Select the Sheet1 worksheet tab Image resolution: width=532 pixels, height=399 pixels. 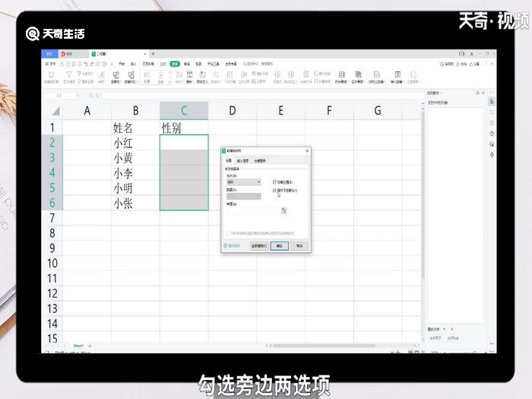coord(78,346)
